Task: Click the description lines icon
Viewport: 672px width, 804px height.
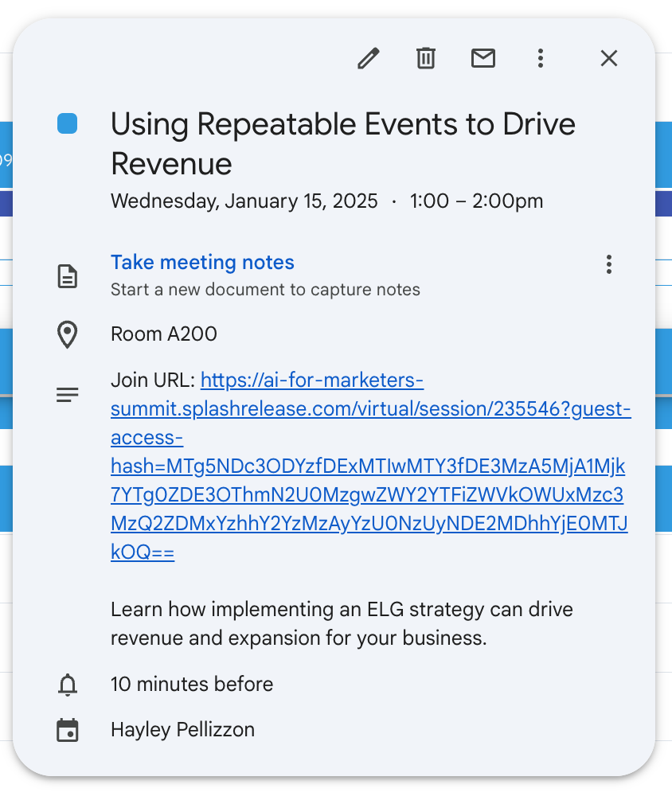Action: (68, 394)
